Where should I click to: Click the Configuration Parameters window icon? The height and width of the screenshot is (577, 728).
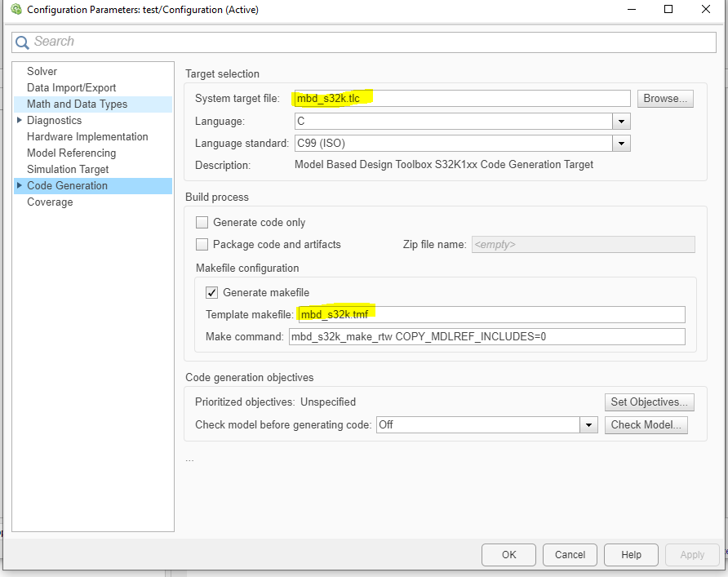tap(15, 10)
